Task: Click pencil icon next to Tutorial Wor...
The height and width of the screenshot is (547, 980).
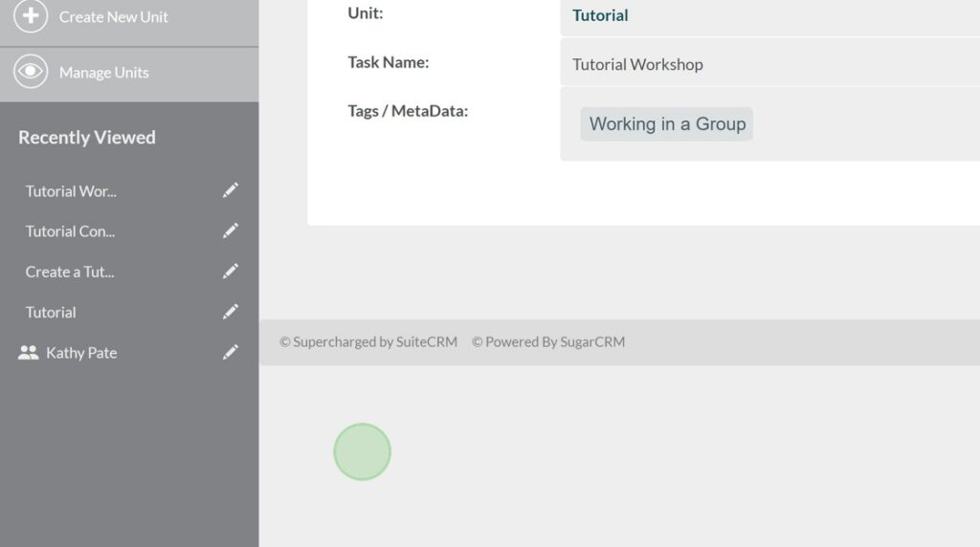Action: (231, 191)
